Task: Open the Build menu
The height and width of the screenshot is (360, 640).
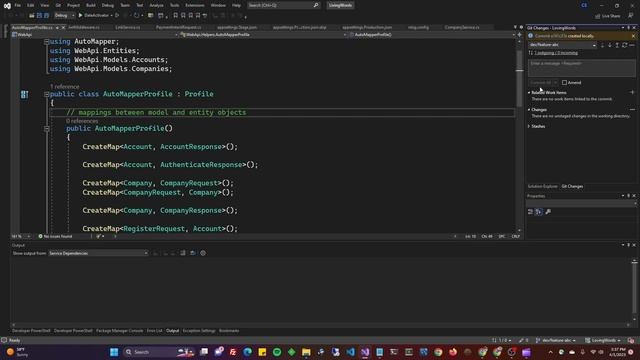Action: [x=91, y=5]
